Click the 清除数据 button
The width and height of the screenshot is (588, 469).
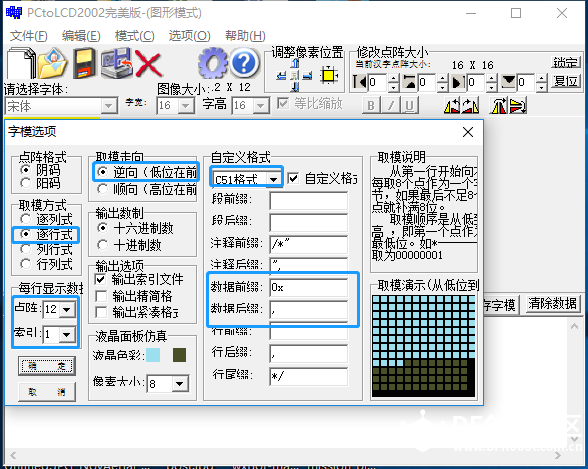tap(552, 303)
